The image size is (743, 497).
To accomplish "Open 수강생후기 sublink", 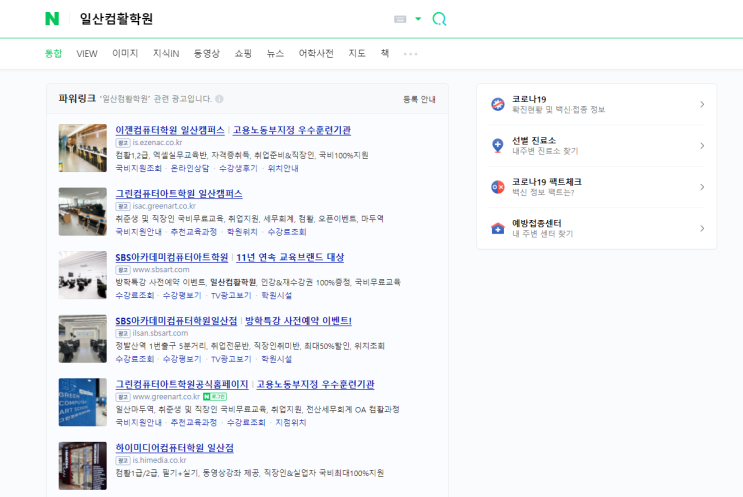I will tap(238, 168).
